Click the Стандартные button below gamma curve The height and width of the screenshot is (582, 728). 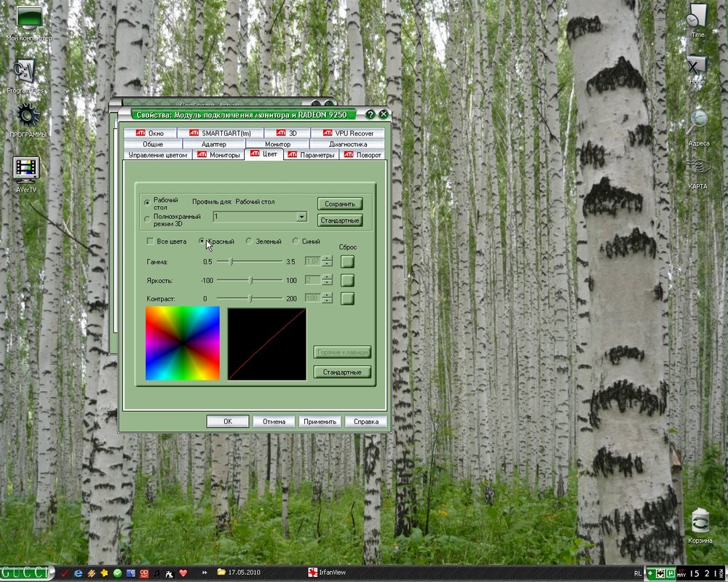pyautogui.click(x=342, y=372)
